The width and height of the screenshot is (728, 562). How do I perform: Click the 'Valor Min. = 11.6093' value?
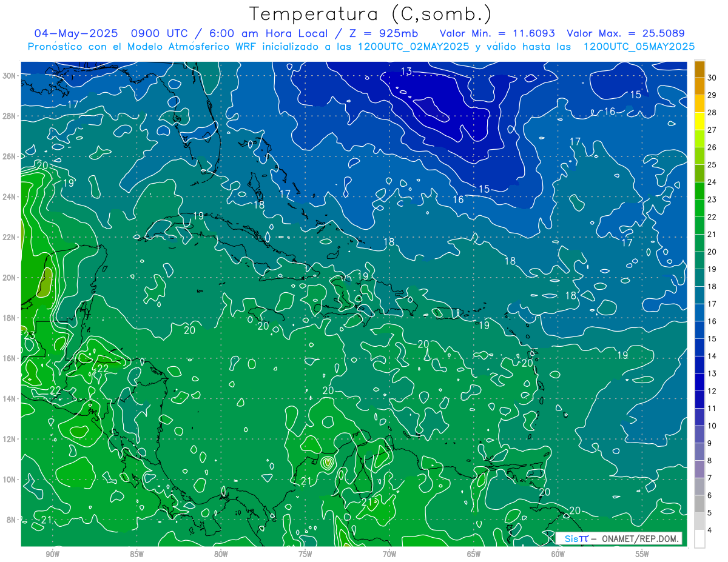[x=497, y=33]
